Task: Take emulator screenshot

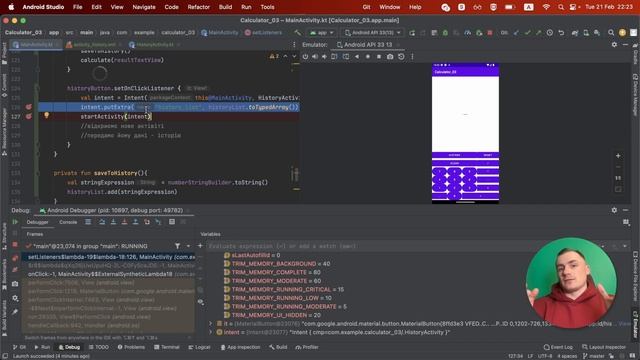Action: 390,57
